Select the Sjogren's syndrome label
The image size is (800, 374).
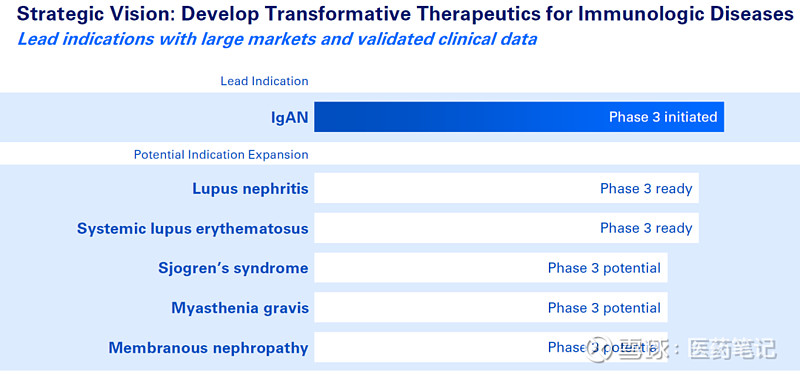pyautogui.click(x=233, y=268)
